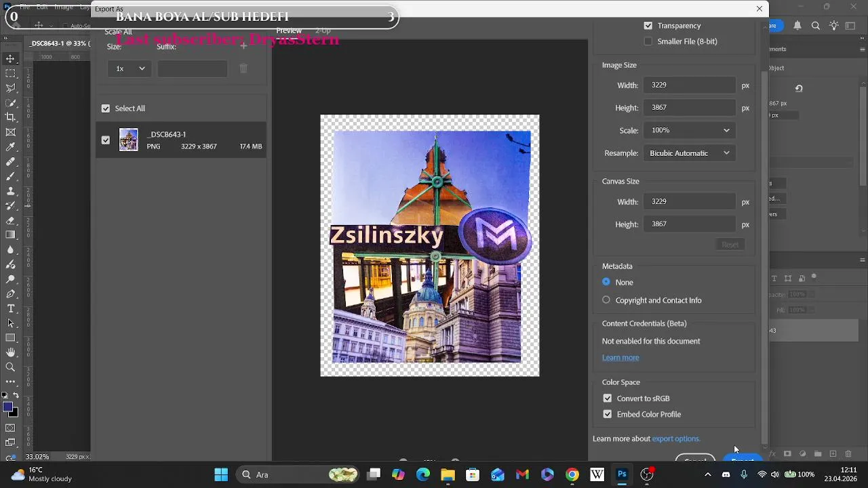This screenshot has width=868, height=488.
Task: Switch to the 2-Up tab
Action: [x=323, y=30]
